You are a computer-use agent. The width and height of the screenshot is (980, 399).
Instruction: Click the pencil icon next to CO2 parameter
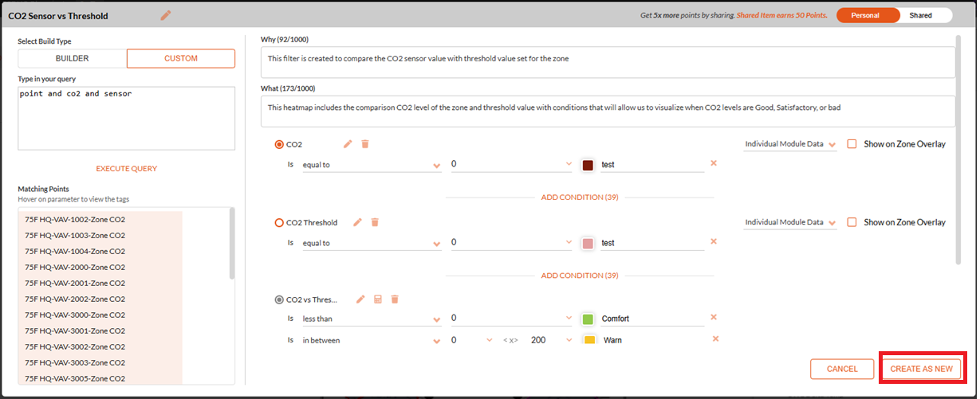(x=348, y=144)
